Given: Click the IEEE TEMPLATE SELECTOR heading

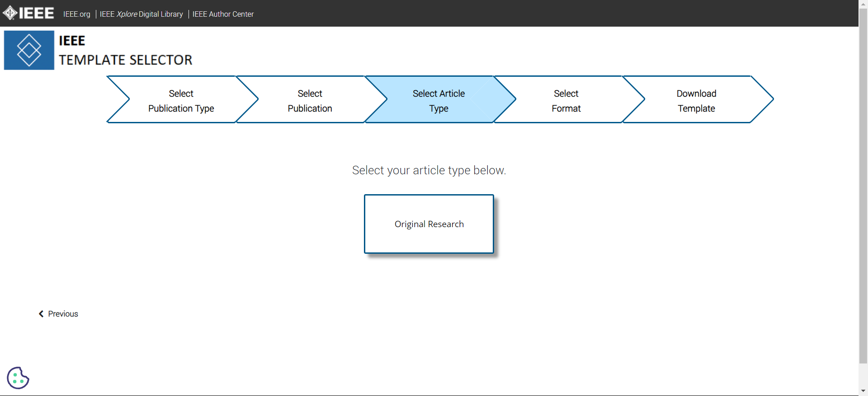Looking at the screenshot, I should 126,50.
